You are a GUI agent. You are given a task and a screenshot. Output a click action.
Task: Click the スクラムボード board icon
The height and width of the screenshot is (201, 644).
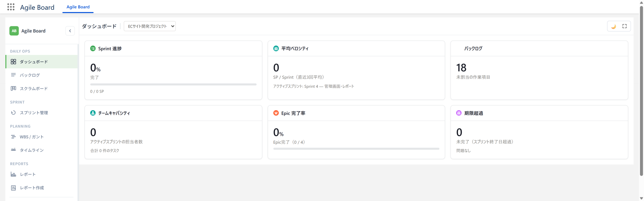coord(13,88)
